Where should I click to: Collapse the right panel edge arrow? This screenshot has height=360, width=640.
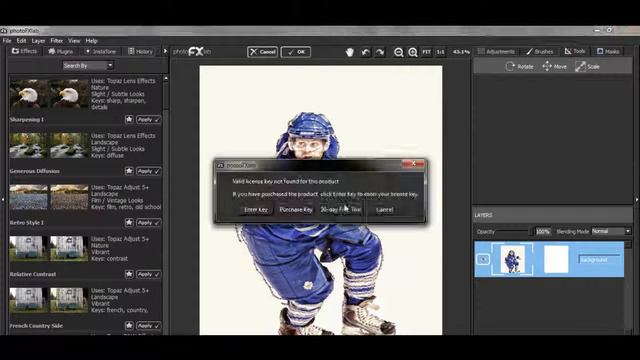coord(637,200)
